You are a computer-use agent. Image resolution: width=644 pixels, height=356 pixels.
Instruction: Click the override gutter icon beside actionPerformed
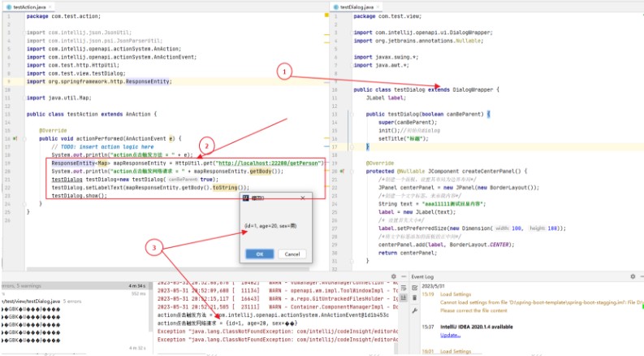coord(15,138)
